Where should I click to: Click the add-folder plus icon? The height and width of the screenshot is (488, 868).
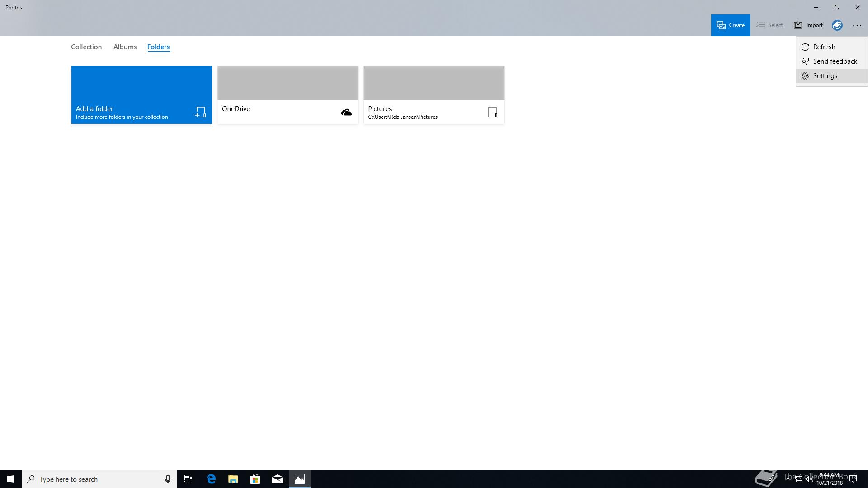click(200, 112)
